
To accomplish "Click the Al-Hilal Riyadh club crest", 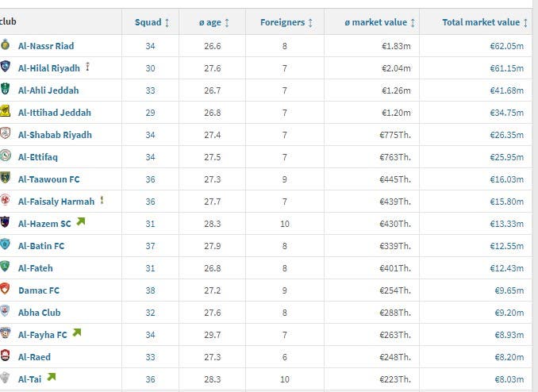I will (6, 67).
